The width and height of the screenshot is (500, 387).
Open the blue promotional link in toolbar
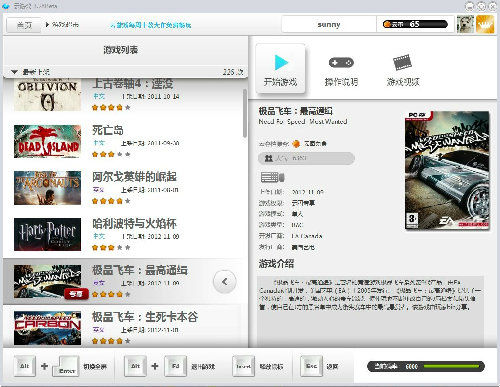point(151,25)
